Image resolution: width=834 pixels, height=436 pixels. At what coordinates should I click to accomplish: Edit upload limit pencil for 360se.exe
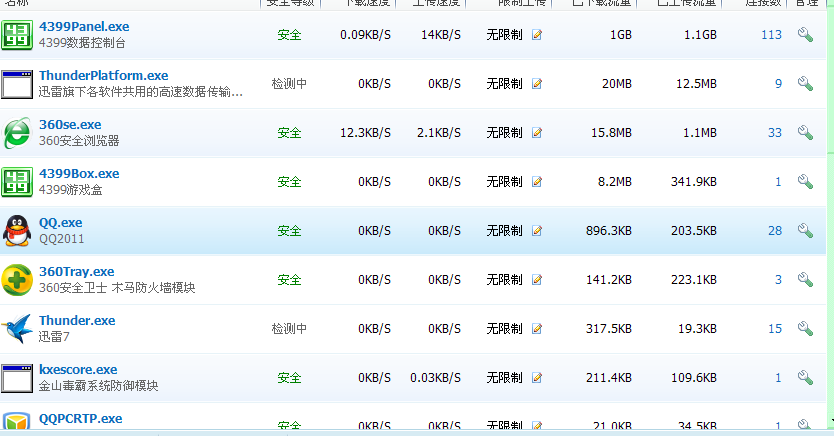[x=537, y=133]
